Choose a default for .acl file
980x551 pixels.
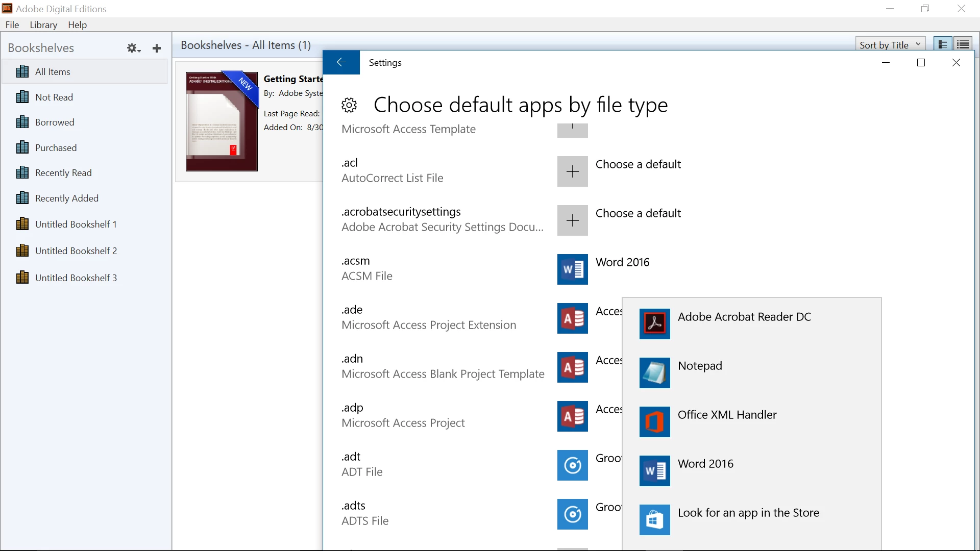573,171
